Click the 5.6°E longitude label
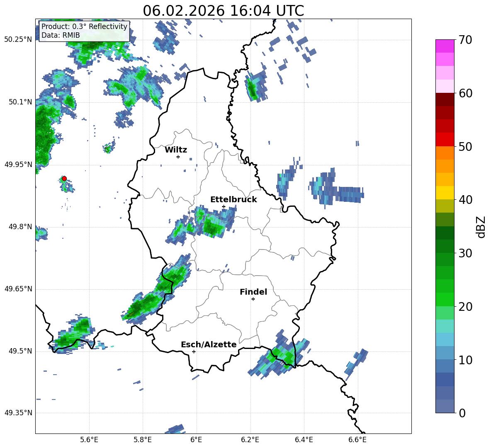The width and height of the screenshot is (491, 448). coord(89,440)
